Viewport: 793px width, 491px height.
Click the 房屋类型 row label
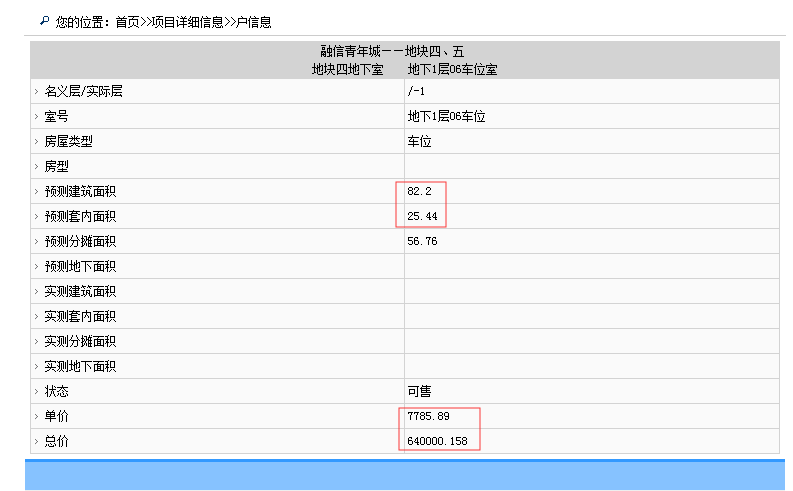(x=68, y=141)
